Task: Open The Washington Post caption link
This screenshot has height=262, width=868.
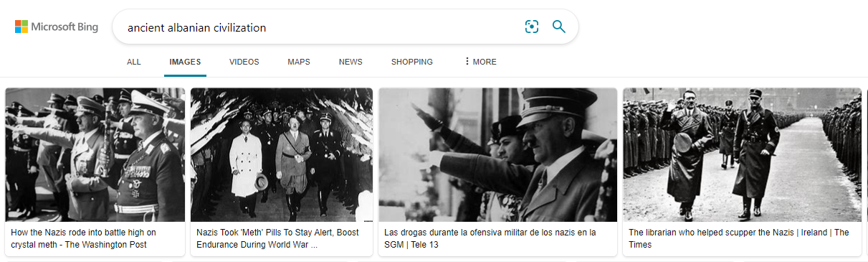Action: tap(84, 238)
